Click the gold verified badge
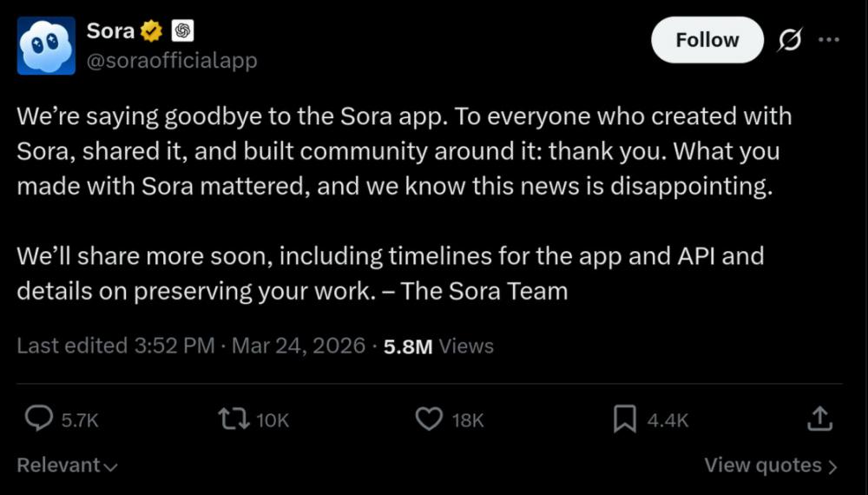This screenshot has width=868, height=495. pyautogui.click(x=151, y=31)
